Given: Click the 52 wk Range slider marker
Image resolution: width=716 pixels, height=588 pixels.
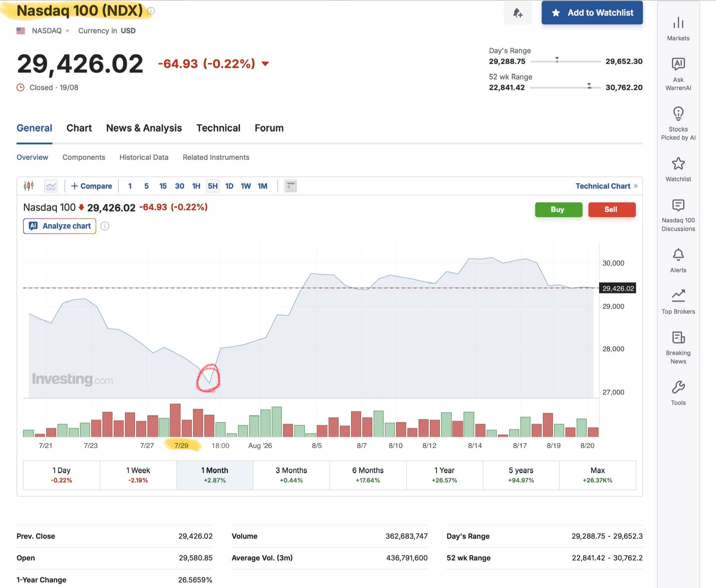Looking at the screenshot, I should click(589, 86).
